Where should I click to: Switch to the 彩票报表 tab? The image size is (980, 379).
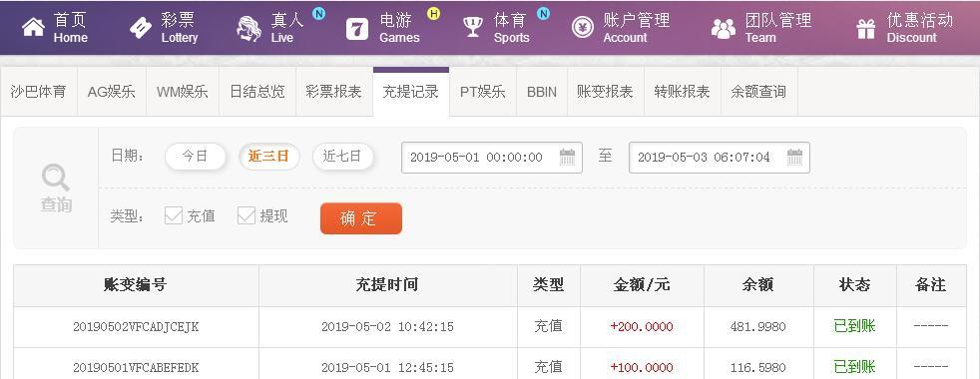(333, 92)
